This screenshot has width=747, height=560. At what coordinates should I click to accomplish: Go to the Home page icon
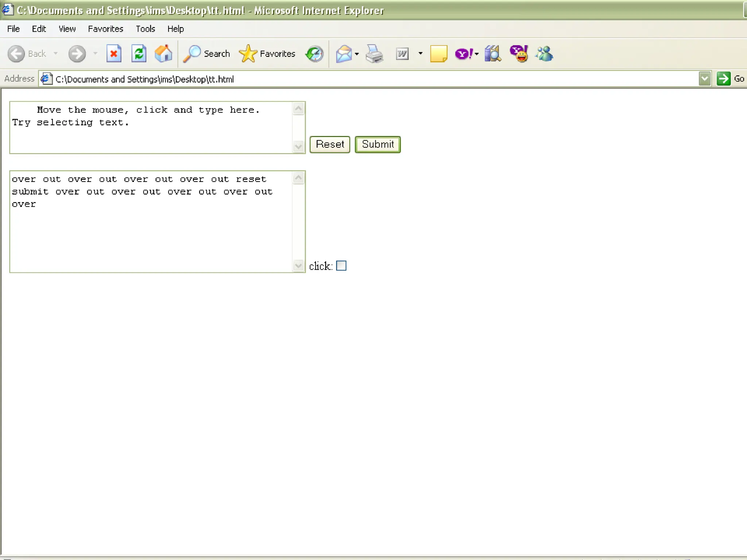[163, 54]
